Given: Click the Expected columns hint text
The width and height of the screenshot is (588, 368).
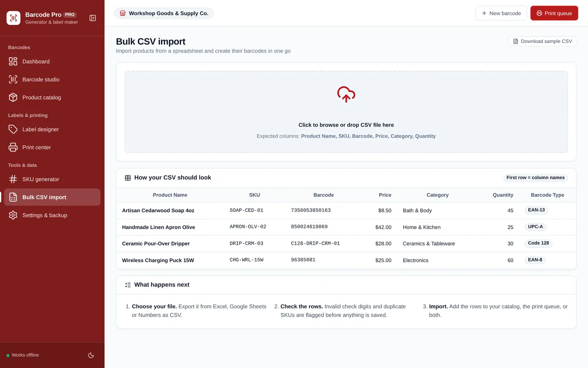Looking at the screenshot, I should [346, 136].
